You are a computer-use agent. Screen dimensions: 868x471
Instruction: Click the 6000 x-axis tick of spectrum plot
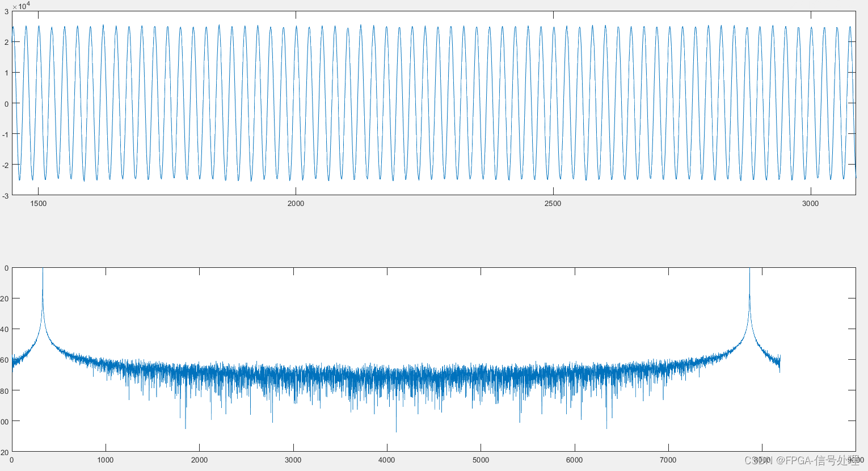click(x=575, y=460)
